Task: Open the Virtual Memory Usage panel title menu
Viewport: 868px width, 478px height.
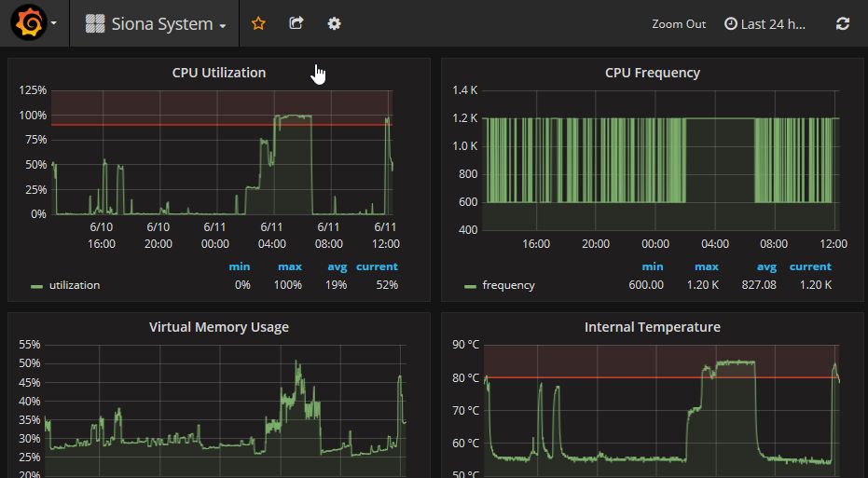Action: pos(219,327)
